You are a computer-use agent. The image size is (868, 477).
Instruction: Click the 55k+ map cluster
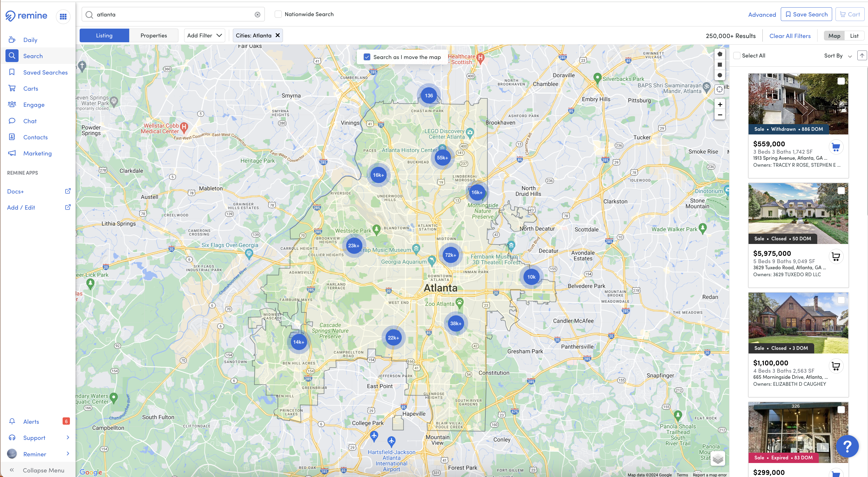point(443,158)
